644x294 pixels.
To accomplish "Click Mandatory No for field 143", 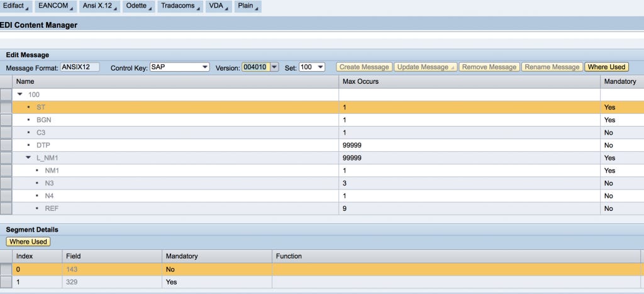I will click(170, 269).
